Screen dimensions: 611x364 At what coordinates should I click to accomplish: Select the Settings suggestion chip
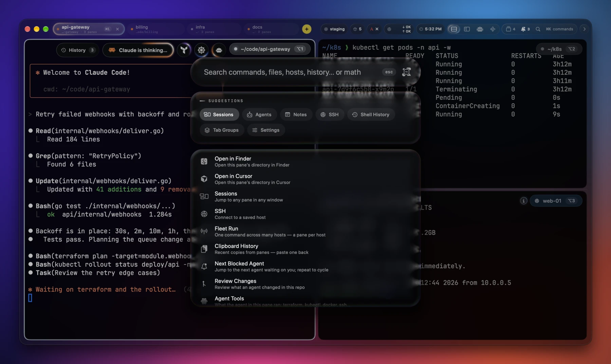click(266, 130)
